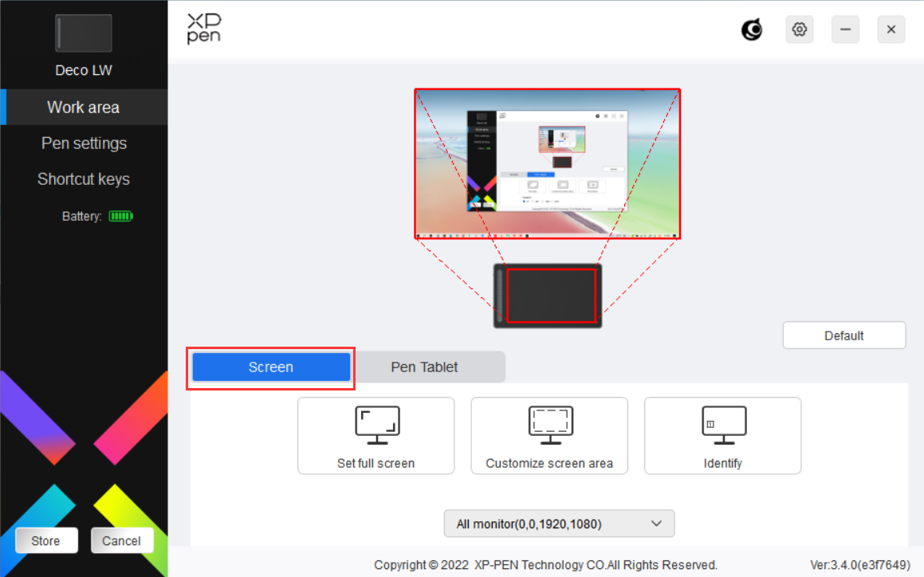
Task: Click the Cancel button
Action: coord(121,541)
